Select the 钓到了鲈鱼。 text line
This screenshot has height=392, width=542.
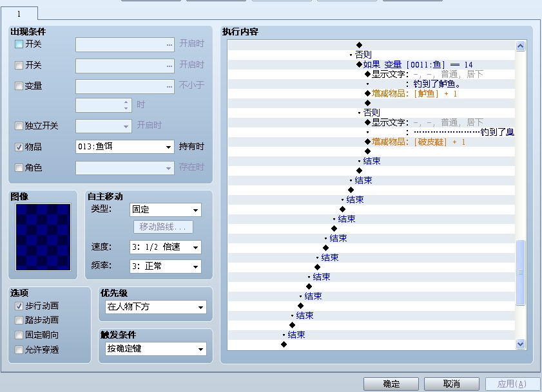pyautogui.click(x=437, y=84)
